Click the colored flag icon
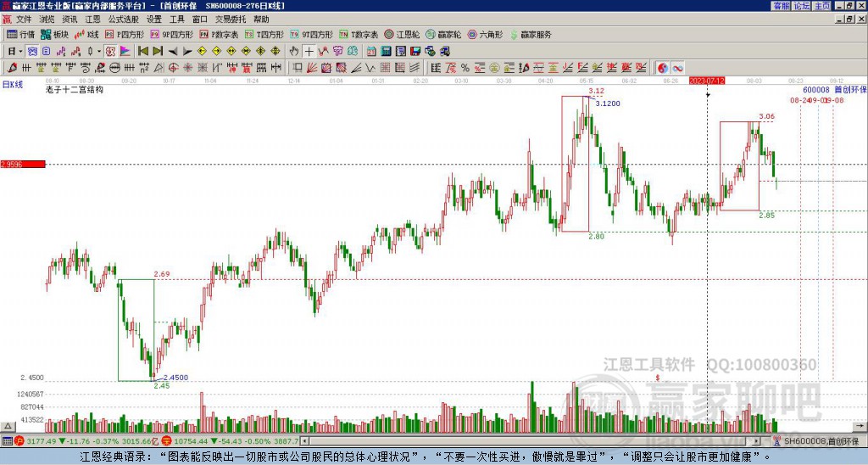This screenshot has height=465, width=868. pyautogui.click(x=125, y=51)
